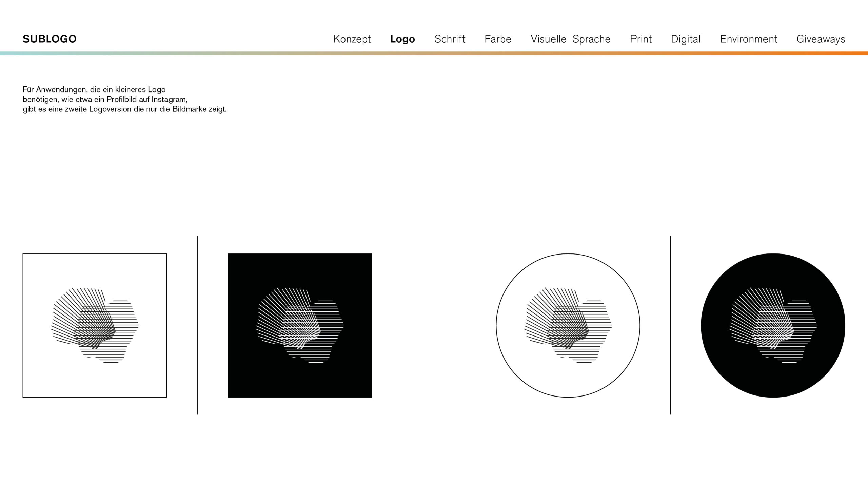The width and height of the screenshot is (868, 488).
Task: Click the line beginning 'Für Anwendungen'
Action: click(x=94, y=90)
